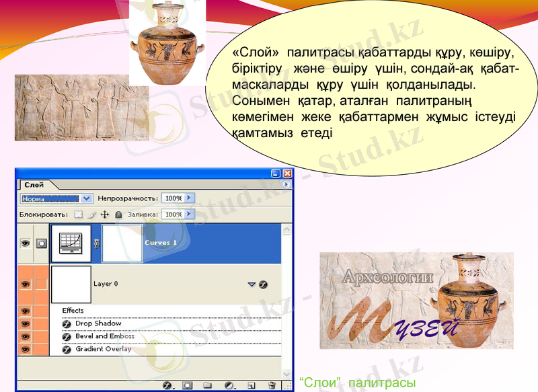Open the Непрозрачность opacity value popup

(190, 197)
